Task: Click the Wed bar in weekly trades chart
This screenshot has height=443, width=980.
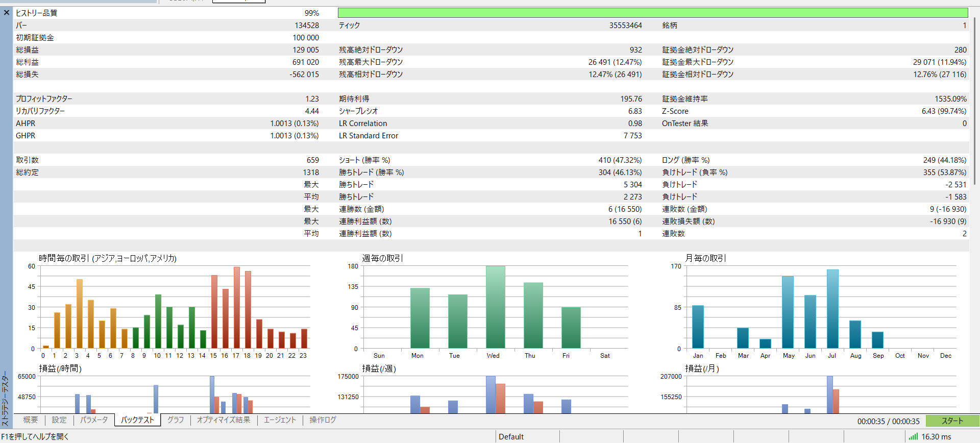Action: tap(495, 307)
